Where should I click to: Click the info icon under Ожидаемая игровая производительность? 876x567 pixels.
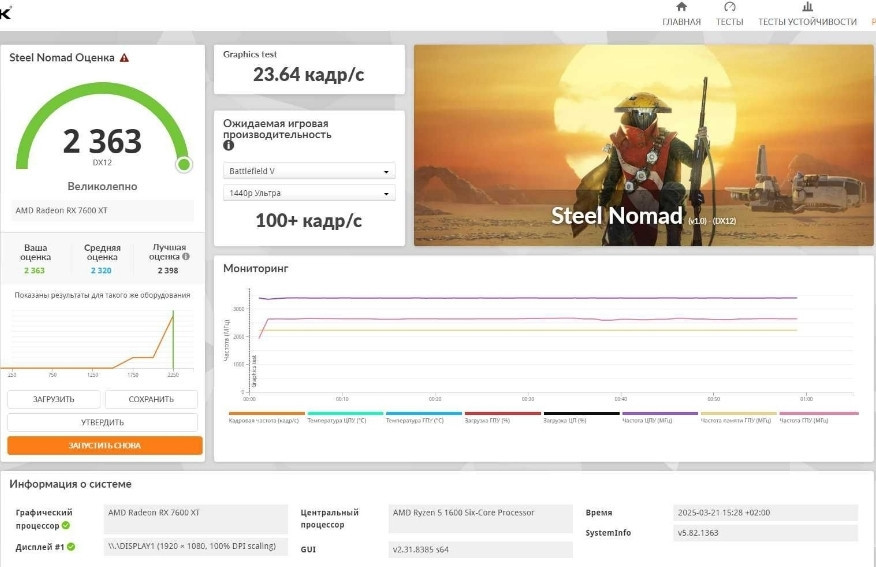pos(228,145)
